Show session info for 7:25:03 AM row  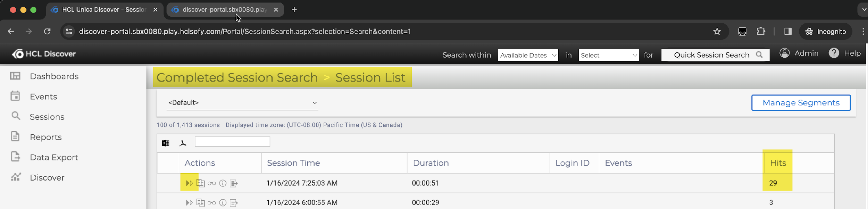click(x=223, y=183)
